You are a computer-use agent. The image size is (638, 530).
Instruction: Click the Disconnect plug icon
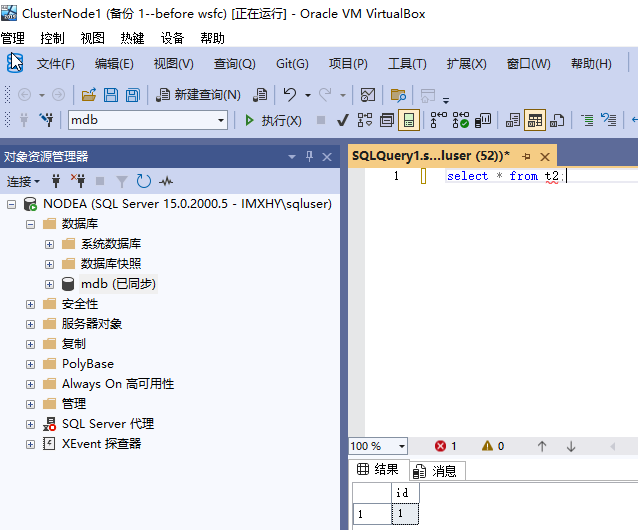78,181
